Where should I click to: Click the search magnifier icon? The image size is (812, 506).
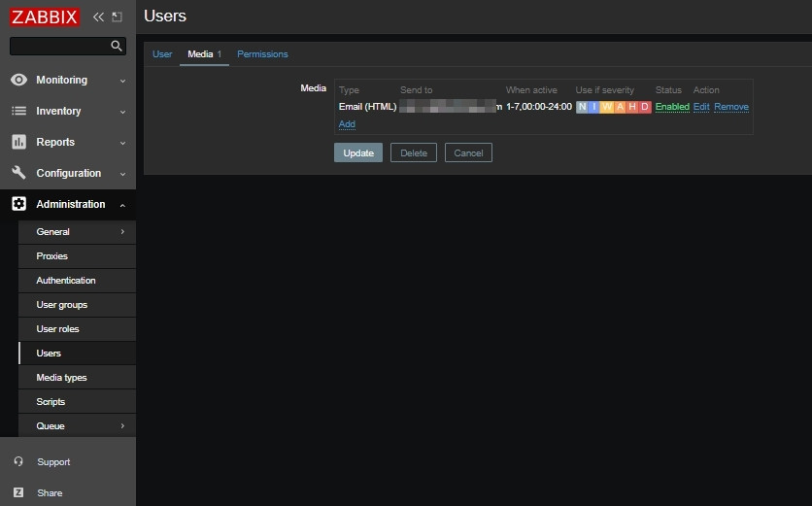117,46
